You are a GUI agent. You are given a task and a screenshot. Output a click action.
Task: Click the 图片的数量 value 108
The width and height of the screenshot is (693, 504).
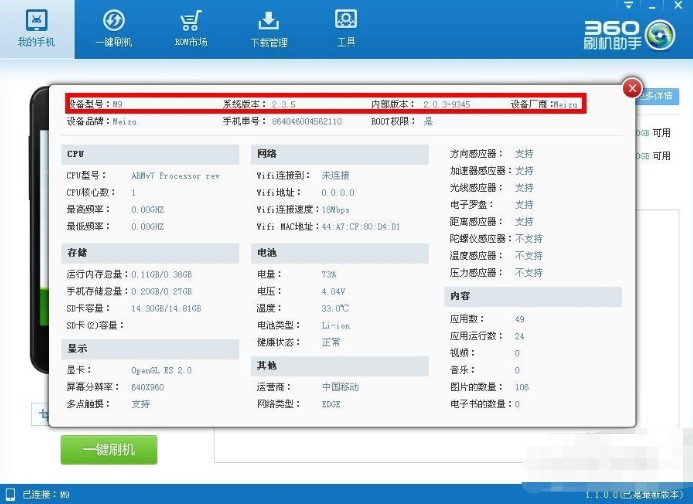click(x=522, y=387)
